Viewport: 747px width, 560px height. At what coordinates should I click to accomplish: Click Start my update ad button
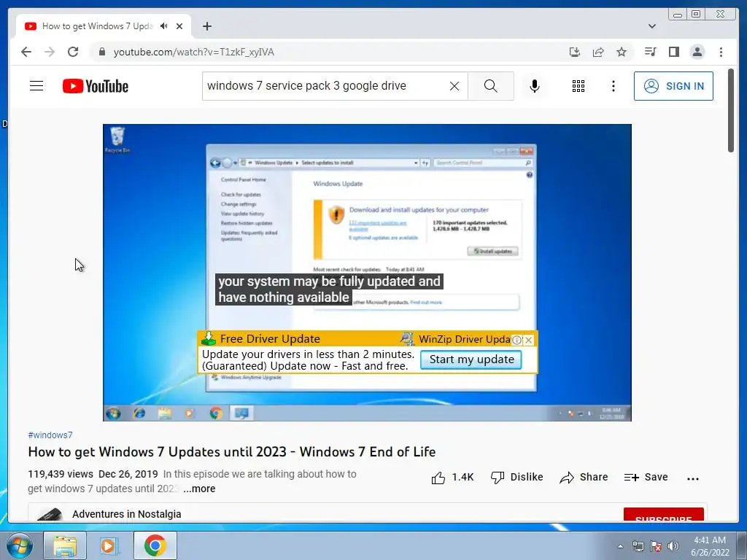pyautogui.click(x=471, y=359)
